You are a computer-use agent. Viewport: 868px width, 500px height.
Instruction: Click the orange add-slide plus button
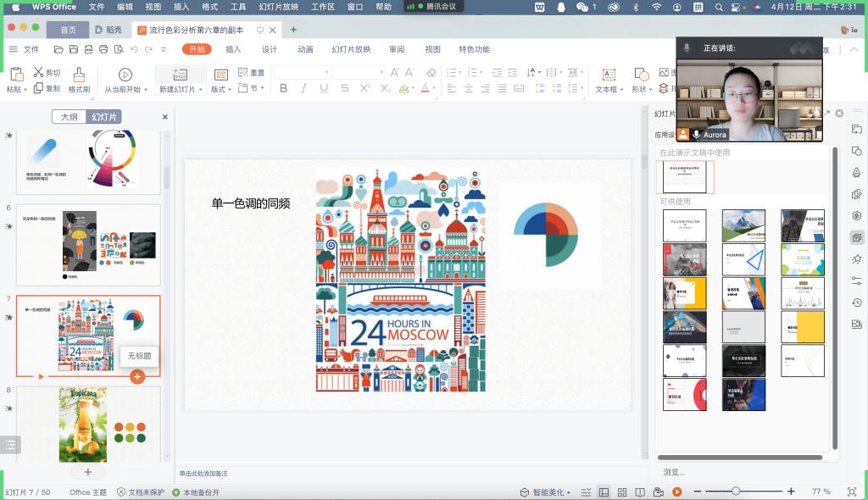137,376
